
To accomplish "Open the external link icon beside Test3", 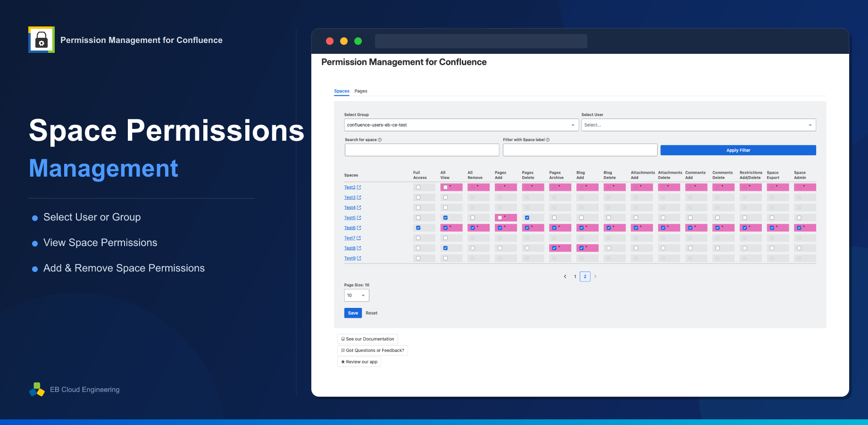I will point(359,197).
